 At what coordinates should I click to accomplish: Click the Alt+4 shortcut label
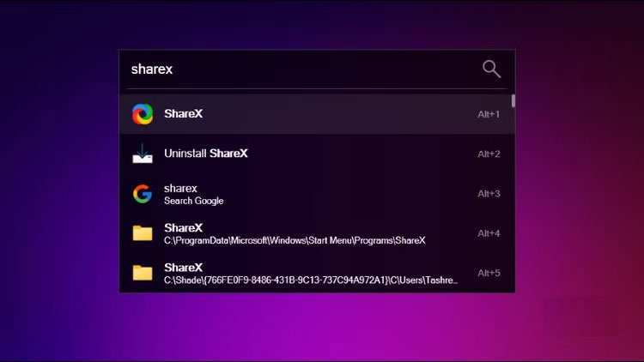click(489, 233)
